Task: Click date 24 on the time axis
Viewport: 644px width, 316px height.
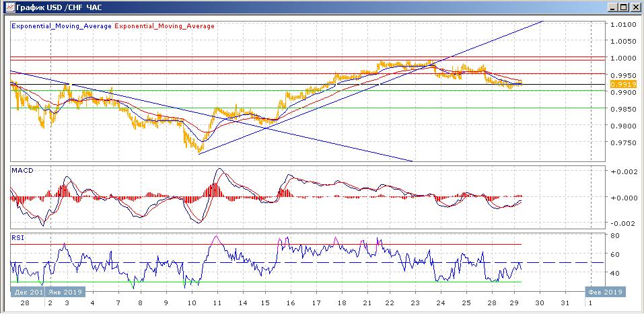Action: pos(441,303)
